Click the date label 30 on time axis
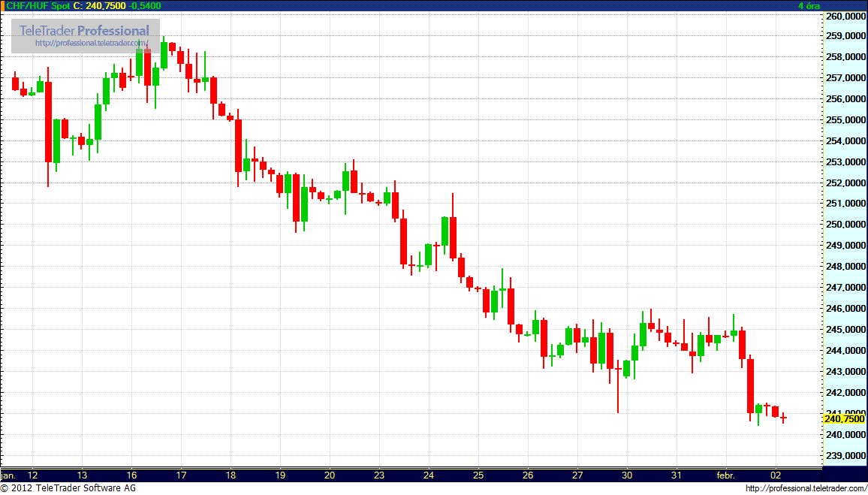The height and width of the screenshot is (495, 868). pos(627,475)
